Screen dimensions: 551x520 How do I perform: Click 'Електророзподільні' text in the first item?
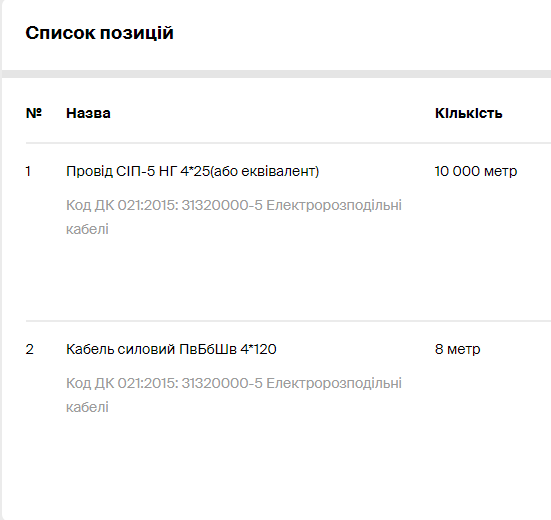click(x=334, y=205)
